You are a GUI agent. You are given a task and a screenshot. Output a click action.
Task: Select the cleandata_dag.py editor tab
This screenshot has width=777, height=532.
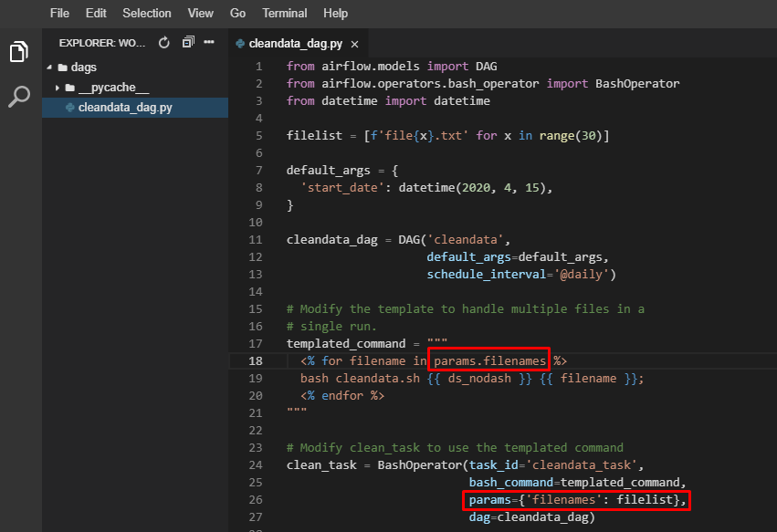(298, 44)
